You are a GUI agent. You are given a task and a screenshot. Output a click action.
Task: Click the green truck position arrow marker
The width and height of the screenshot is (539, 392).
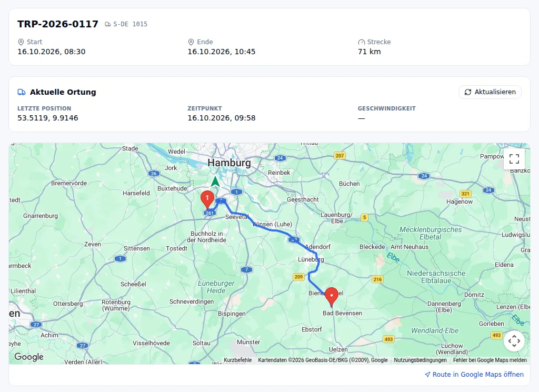tap(215, 182)
